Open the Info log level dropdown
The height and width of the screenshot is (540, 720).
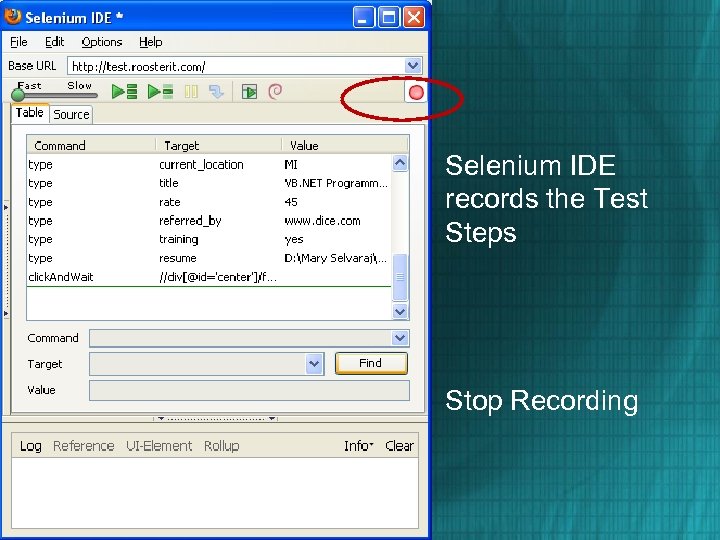pyautogui.click(x=359, y=446)
